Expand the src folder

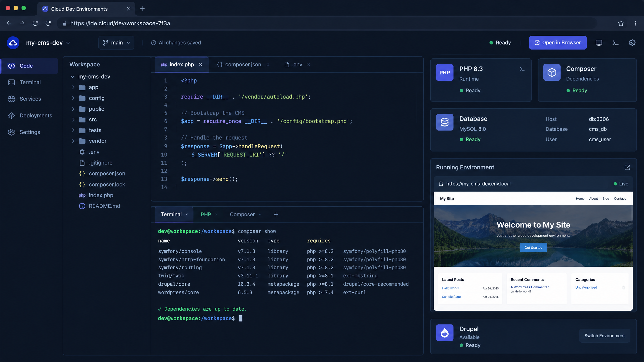(x=73, y=120)
